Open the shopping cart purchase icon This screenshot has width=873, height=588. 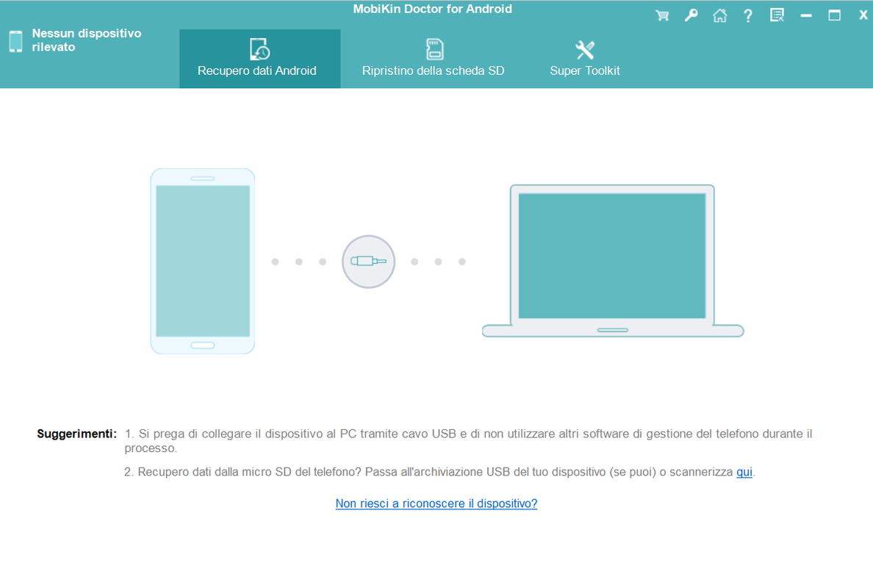coord(662,15)
